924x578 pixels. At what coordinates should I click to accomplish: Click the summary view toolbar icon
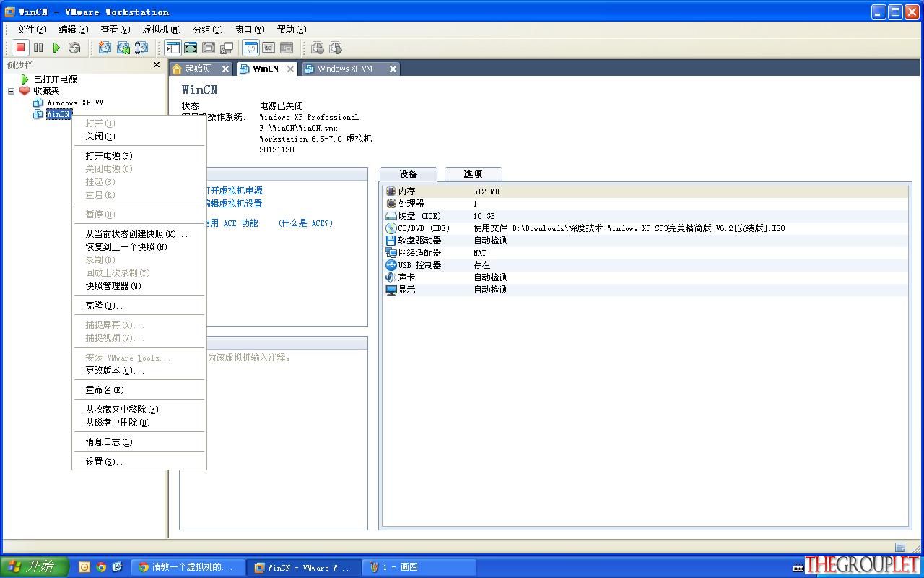[250, 48]
